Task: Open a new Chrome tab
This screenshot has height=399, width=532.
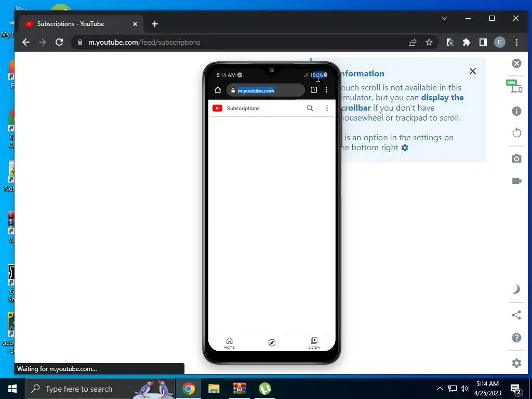Action: 155,24
